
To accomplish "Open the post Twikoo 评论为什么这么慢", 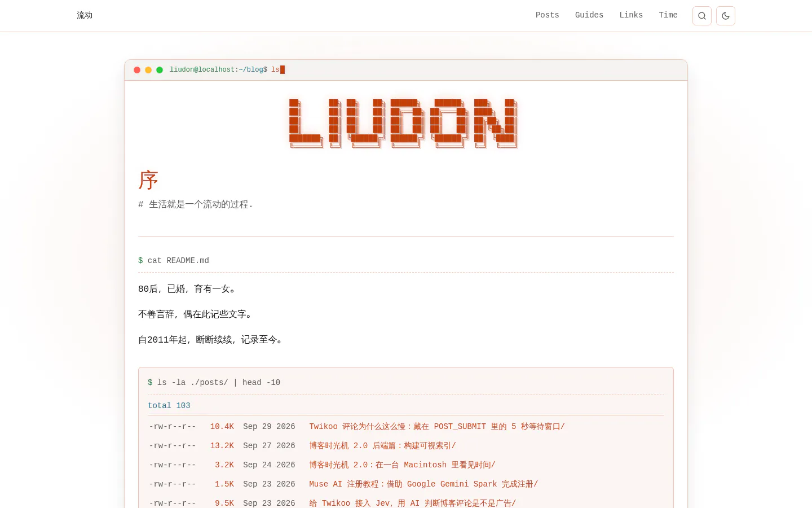I will 437,427.
